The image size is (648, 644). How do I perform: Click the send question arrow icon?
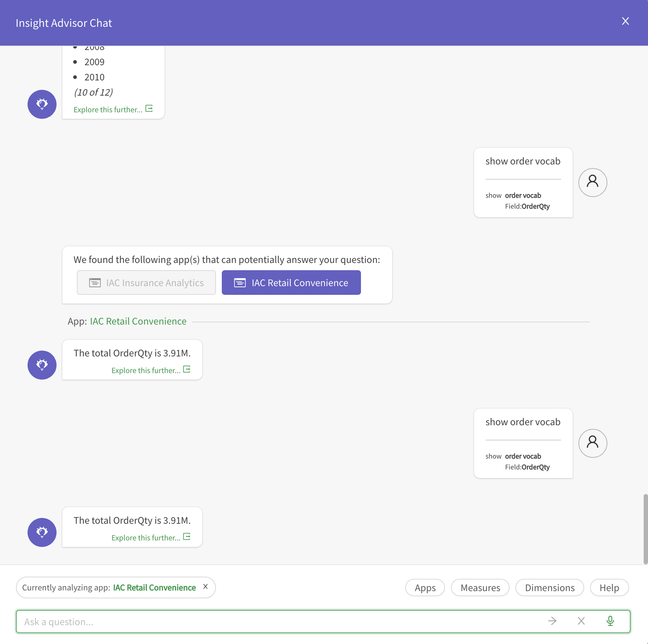552,621
